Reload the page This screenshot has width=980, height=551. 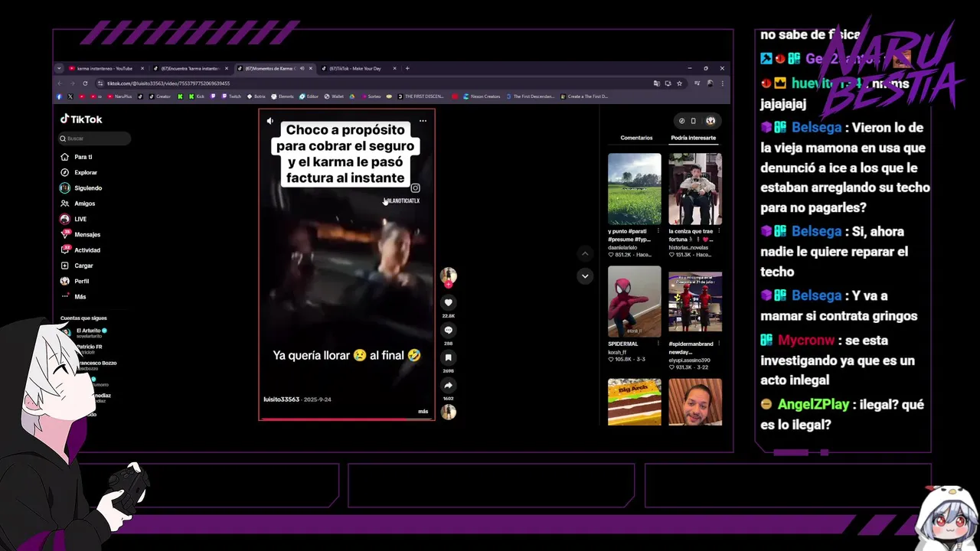click(85, 83)
